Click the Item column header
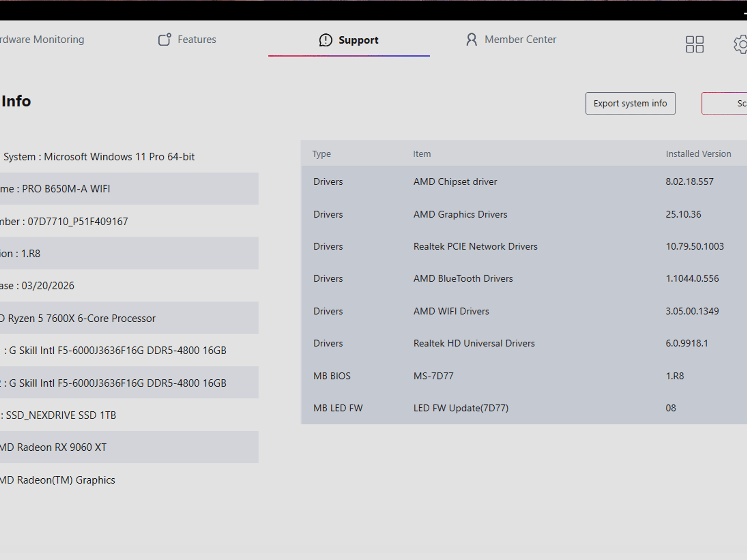Image resolution: width=747 pixels, height=560 pixels. click(422, 154)
